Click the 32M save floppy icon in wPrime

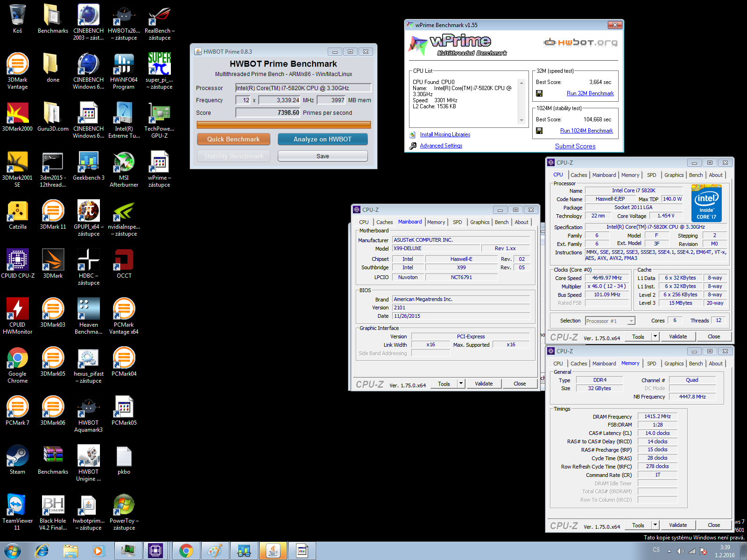click(539, 93)
